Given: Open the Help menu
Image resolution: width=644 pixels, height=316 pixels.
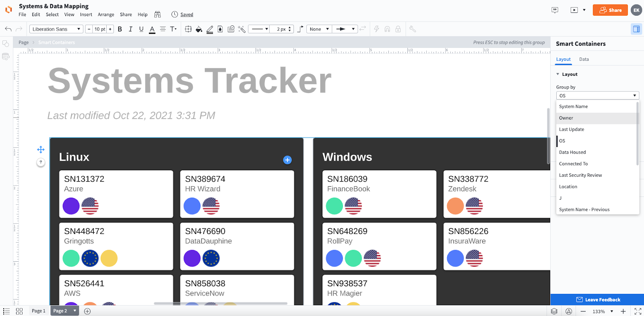Looking at the screenshot, I should coord(142,14).
